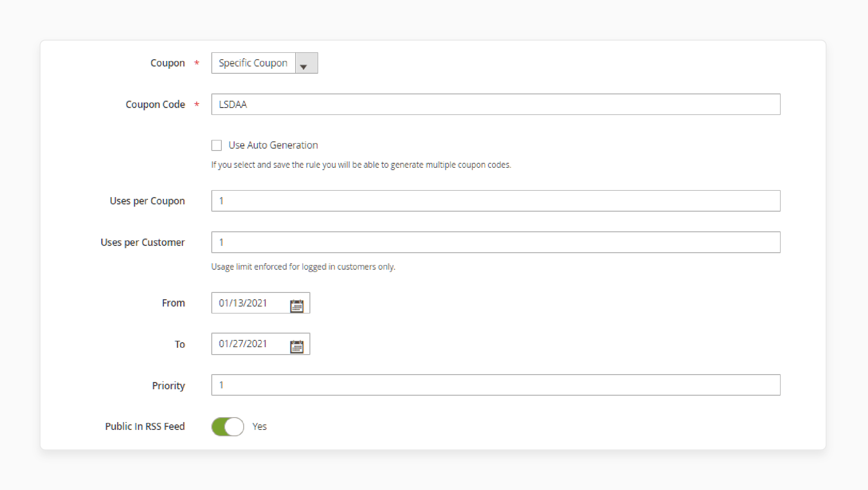Click the To label

180,344
